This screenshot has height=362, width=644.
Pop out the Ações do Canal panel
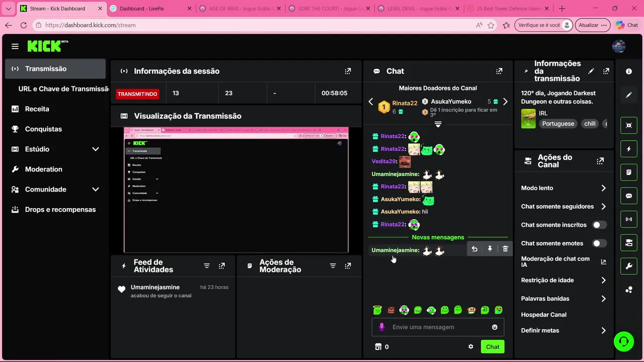click(x=600, y=161)
